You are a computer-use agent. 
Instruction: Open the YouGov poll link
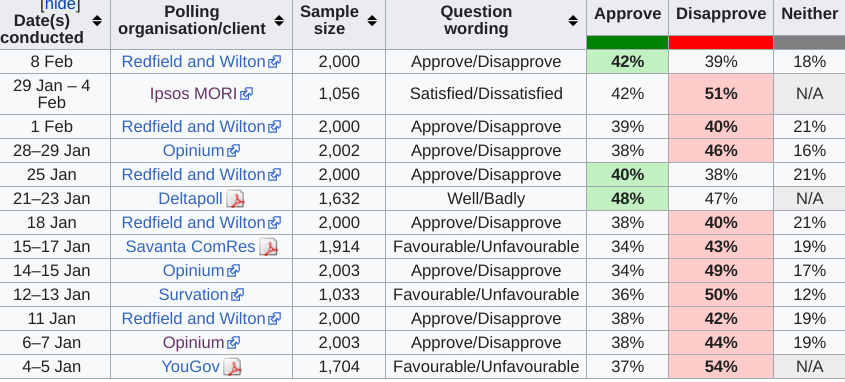pyautogui.click(x=191, y=367)
